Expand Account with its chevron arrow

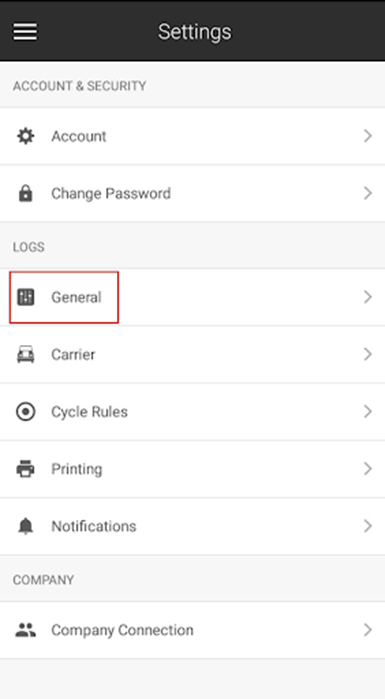(x=368, y=136)
